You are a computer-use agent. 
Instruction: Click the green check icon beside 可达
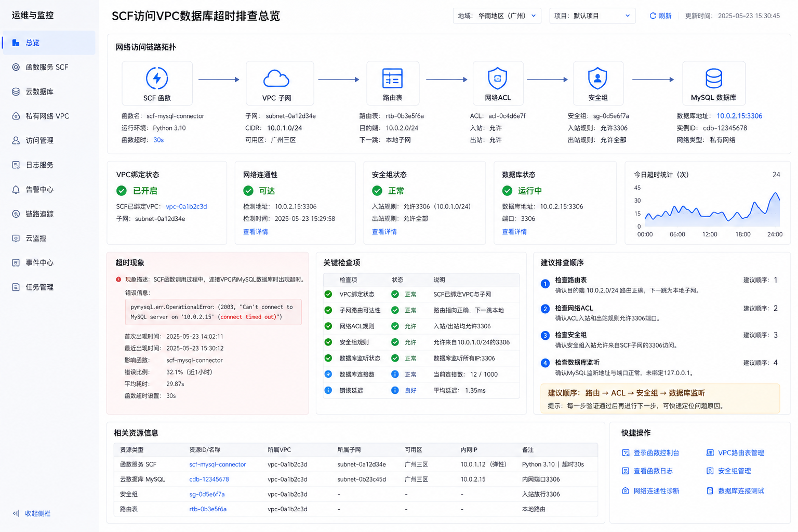pos(248,191)
